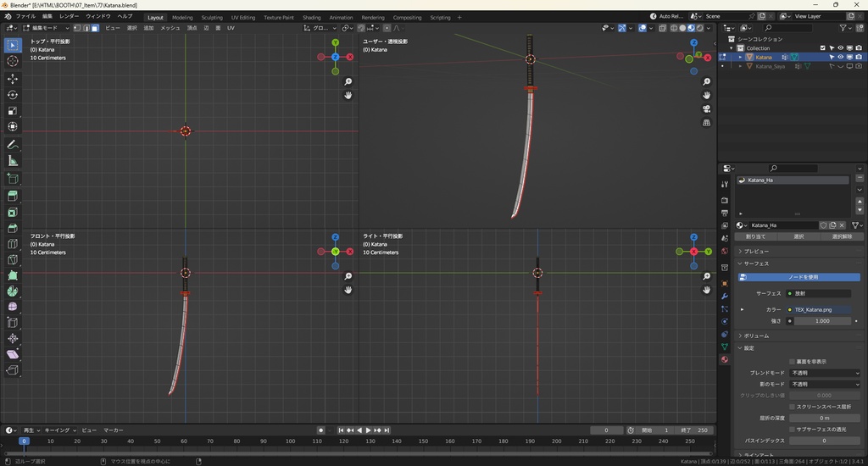
Task: Toggle visibility of Katana_Saya object
Action: (840, 66)
